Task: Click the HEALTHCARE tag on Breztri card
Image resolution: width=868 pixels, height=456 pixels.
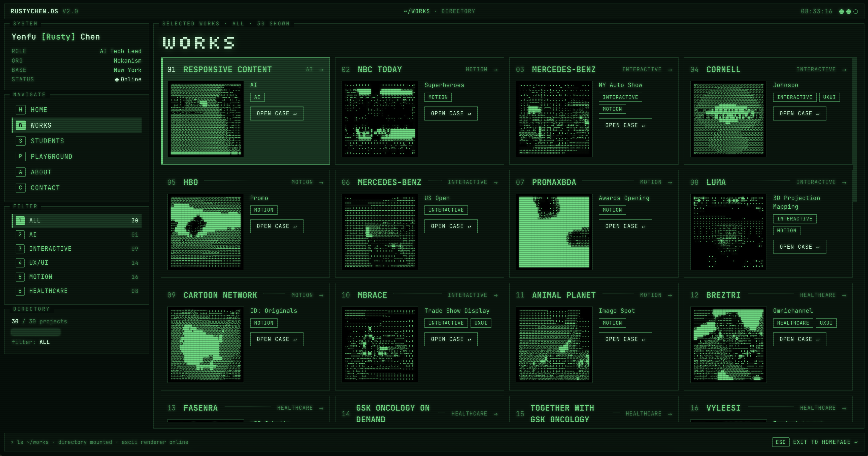Action: [793, 323]
